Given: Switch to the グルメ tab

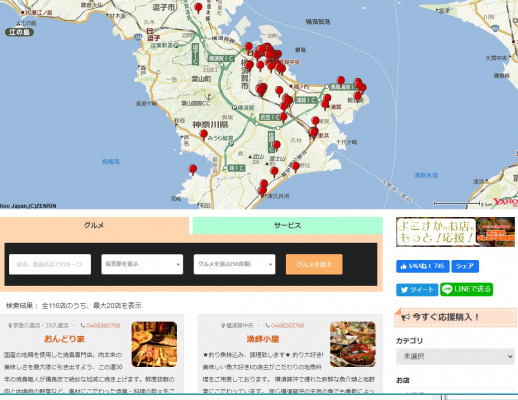Looking at the screenshot, I should 94,226.
